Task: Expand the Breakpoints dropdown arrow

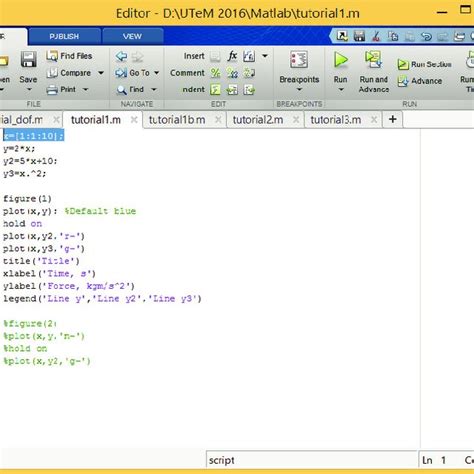Action: coord(299,90)
